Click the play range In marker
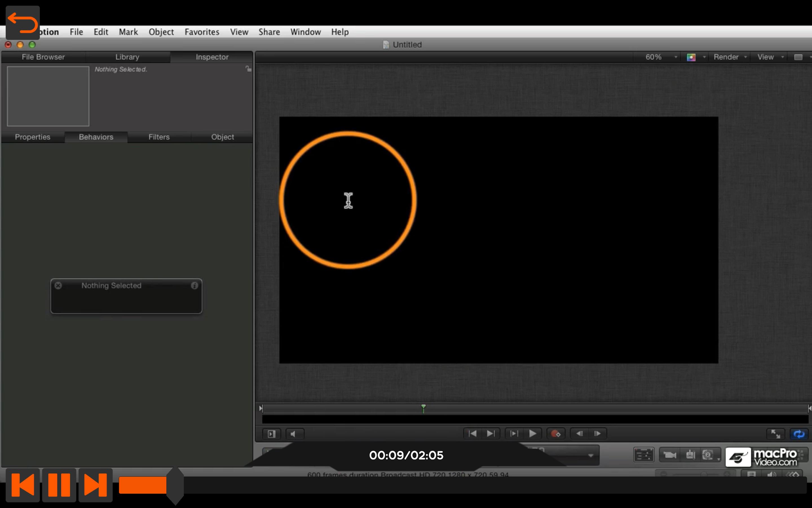Screen dimensions: 812x508 (x=261, y=408)
